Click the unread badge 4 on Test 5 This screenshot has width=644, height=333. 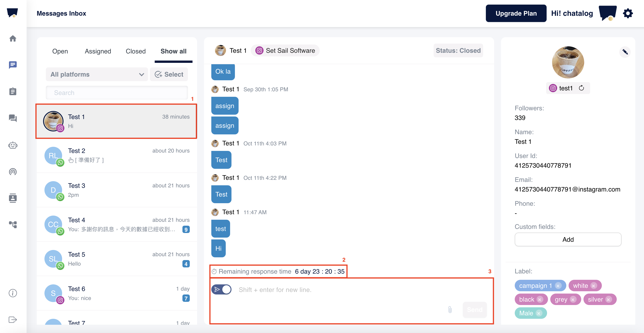[x=186, y=264]
